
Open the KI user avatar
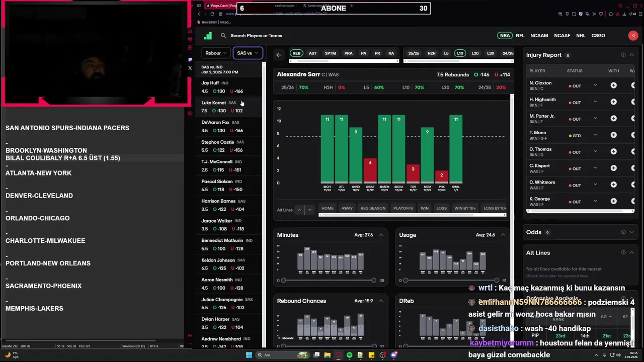pos(633,36)
